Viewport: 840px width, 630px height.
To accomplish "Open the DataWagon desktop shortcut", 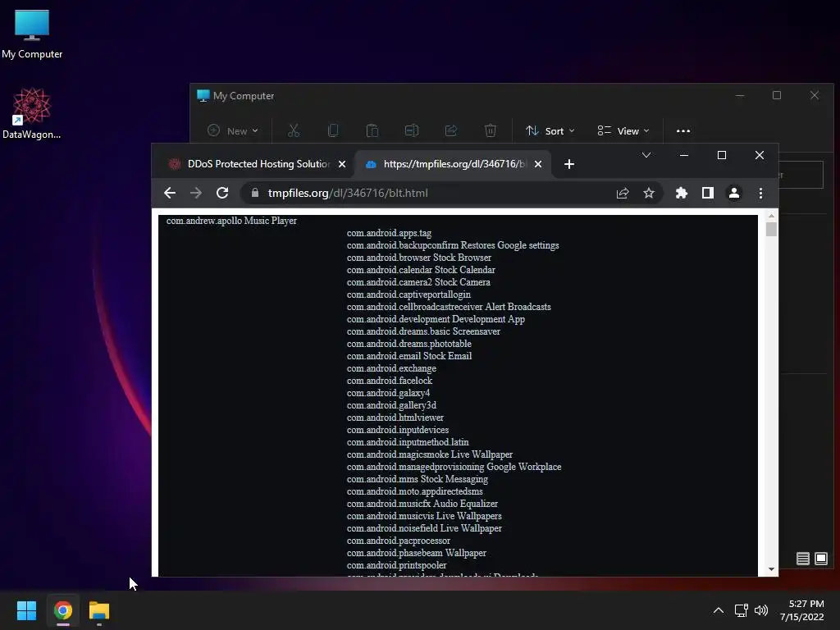I will 32,113.
